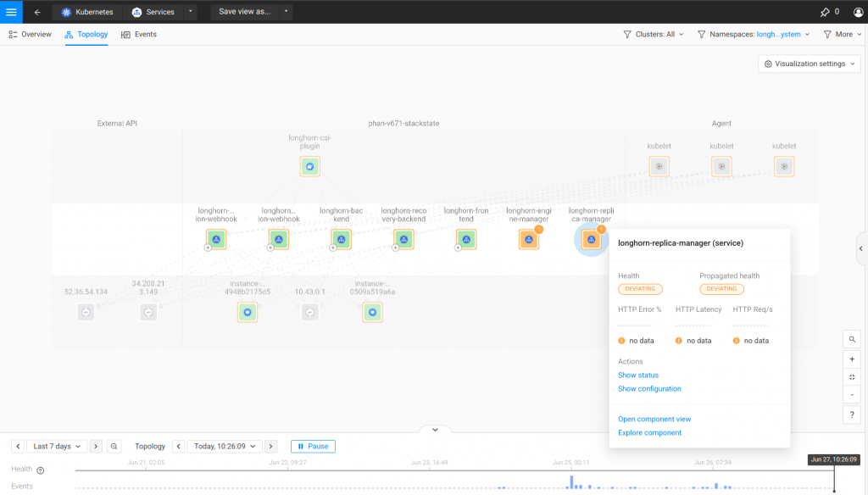Screen dimensions: 868x495
Task: Select the longhorn-csi-plugin node
Action: 310,166
